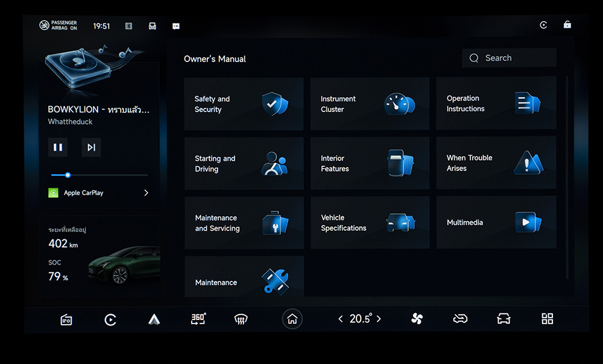This screenshot has width=603, height=364.
Task: Tap the home button in bottom bar
Action: pyautogui.click(x=292, y=319)
